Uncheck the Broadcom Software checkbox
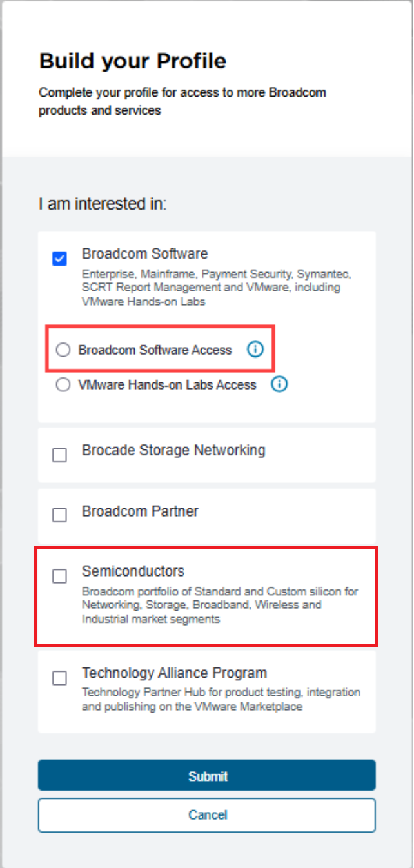 (x=59, y=259)
